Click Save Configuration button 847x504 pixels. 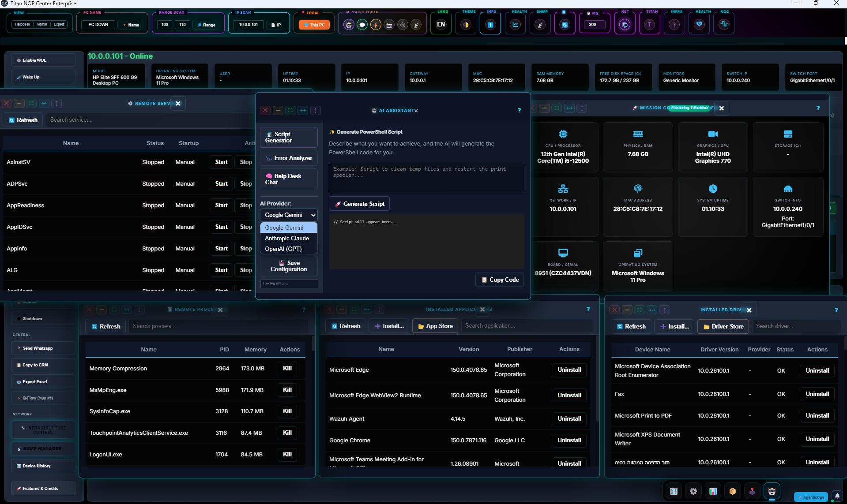(x=289, y=266)
